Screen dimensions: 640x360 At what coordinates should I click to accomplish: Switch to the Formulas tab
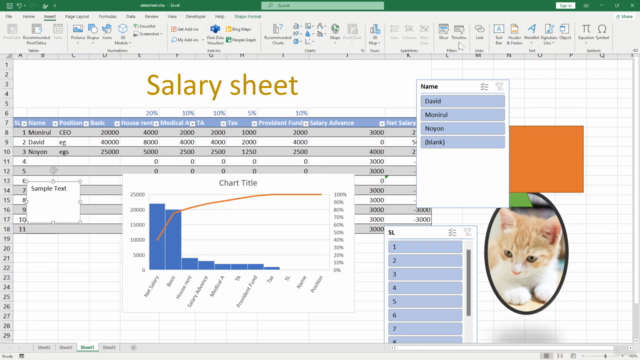coord(108,16)
